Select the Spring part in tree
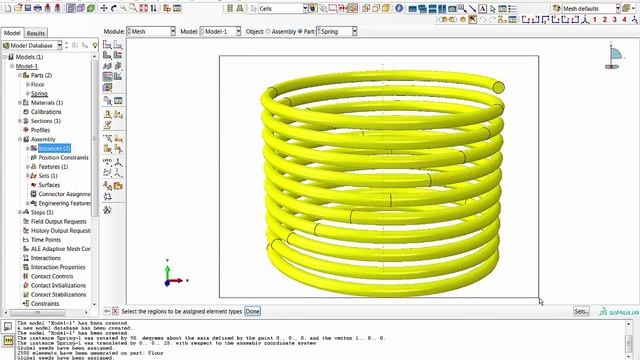The image size is (640, 360). pyautogui.click(x=39, y=93)
